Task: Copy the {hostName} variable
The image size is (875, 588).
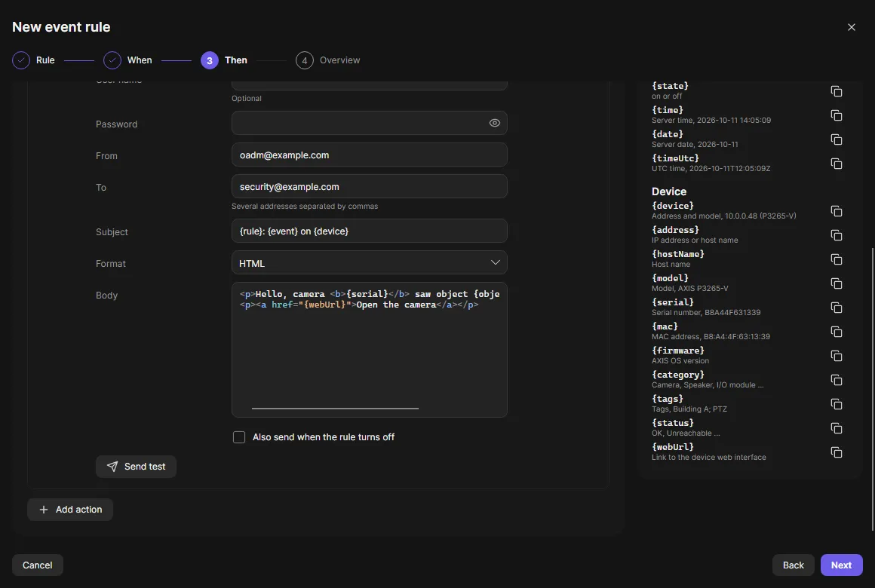Action: 836,259
